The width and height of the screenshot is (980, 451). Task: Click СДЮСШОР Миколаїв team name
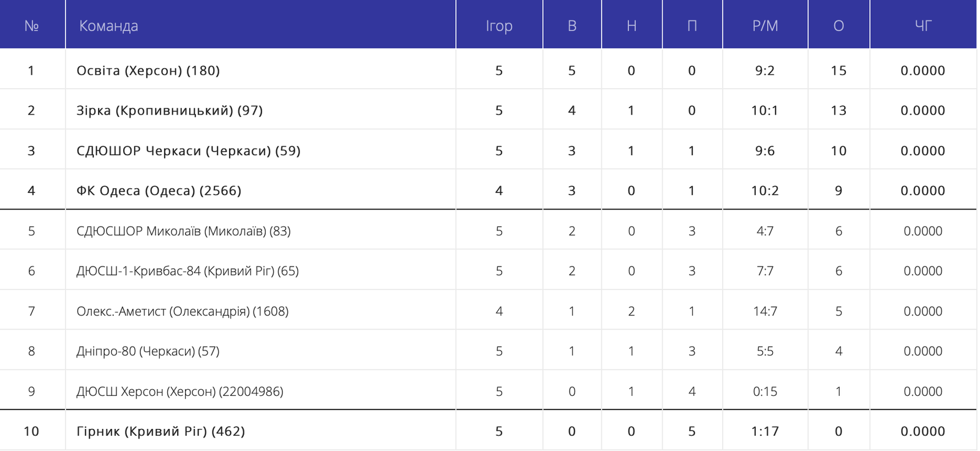[x=183, y=231]
